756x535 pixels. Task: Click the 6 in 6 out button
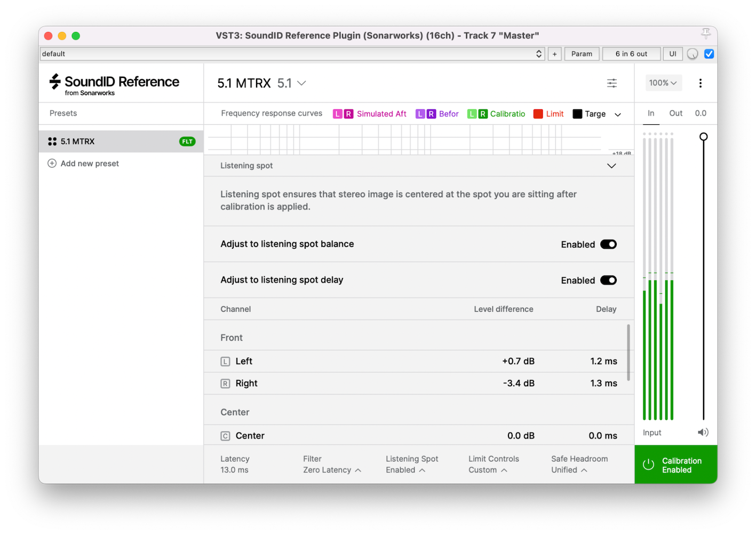(631, 54)
